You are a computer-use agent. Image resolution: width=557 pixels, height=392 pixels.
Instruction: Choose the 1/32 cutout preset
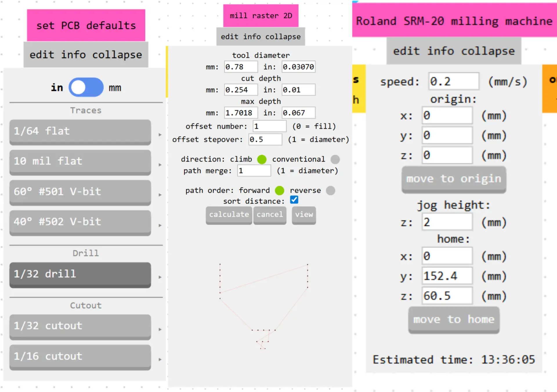(80, 326)
